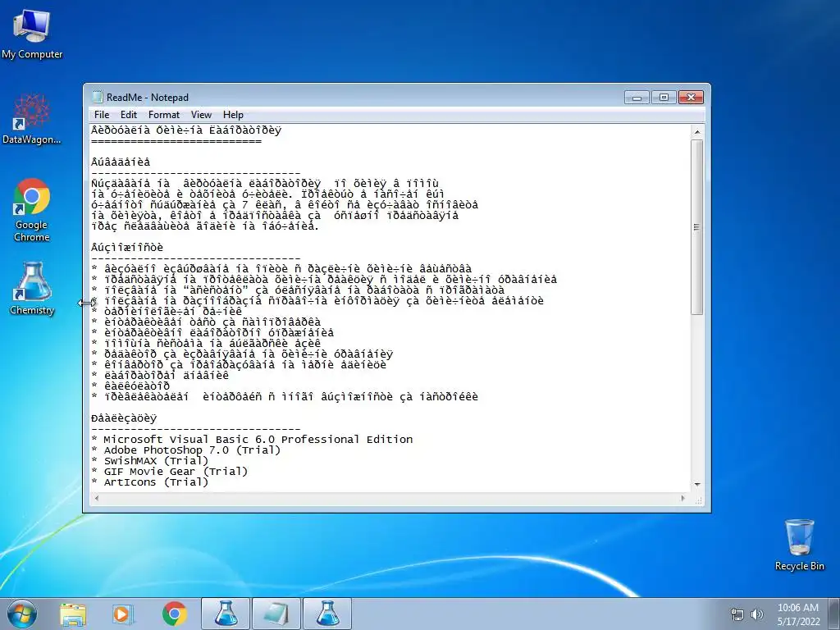Open Windows Media Player taskbar icon
The width and height of the screenshot is (840, 630).
(122, 614)
